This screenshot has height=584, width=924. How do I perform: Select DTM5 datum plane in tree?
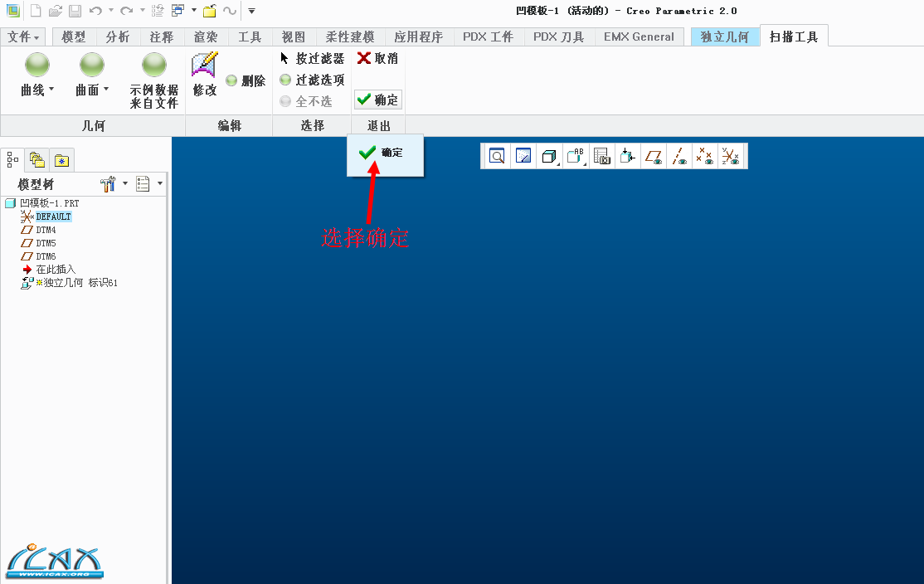pyautogui.click(x=39, y=243)
